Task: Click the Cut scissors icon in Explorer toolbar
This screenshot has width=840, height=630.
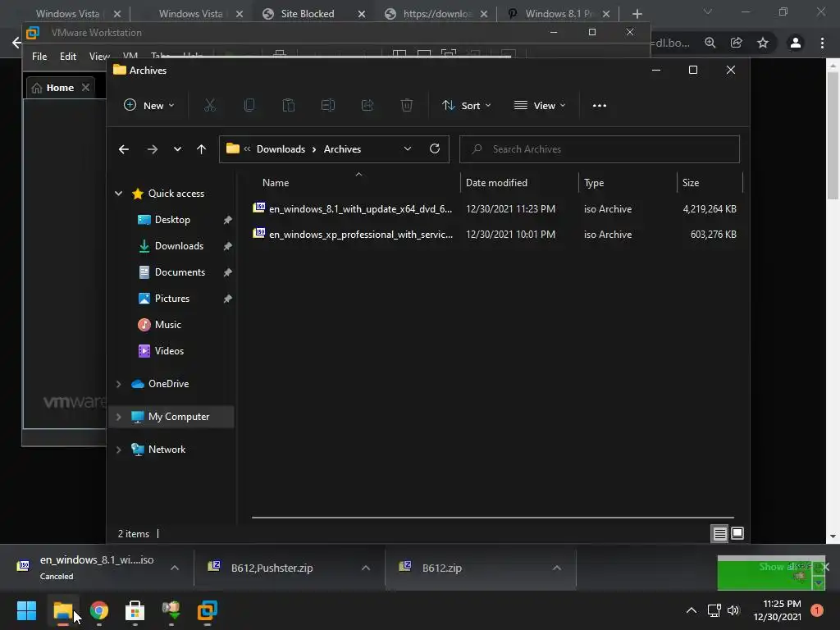Action: [x=209, y=106]
